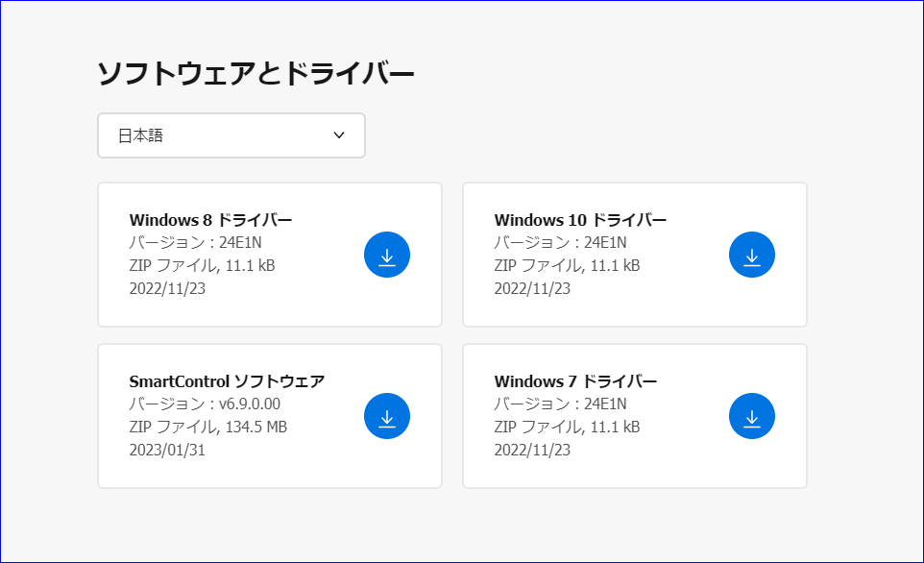Open the SmartControl ソフトウェア entry

coord(227,380)
